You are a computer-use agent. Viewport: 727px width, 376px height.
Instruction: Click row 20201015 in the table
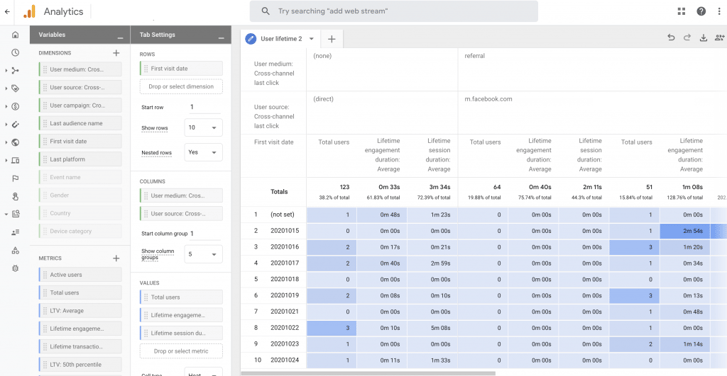tap(484, 231)
